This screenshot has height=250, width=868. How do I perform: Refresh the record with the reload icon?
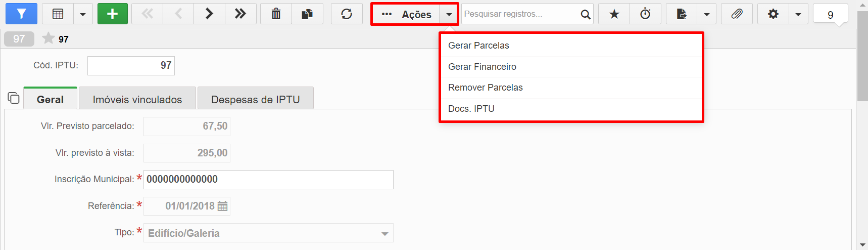[x=347, y=14]
